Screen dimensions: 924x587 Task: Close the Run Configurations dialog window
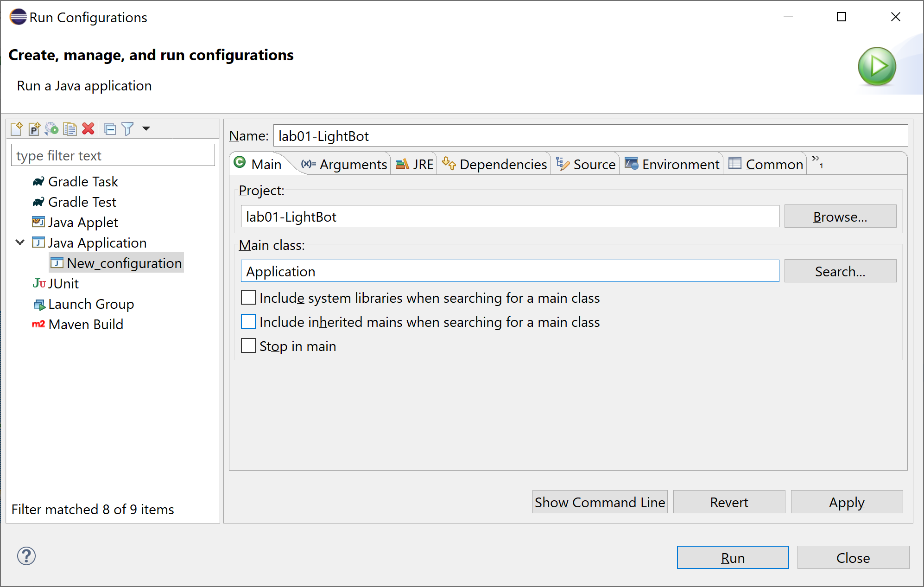coord(896,17)
